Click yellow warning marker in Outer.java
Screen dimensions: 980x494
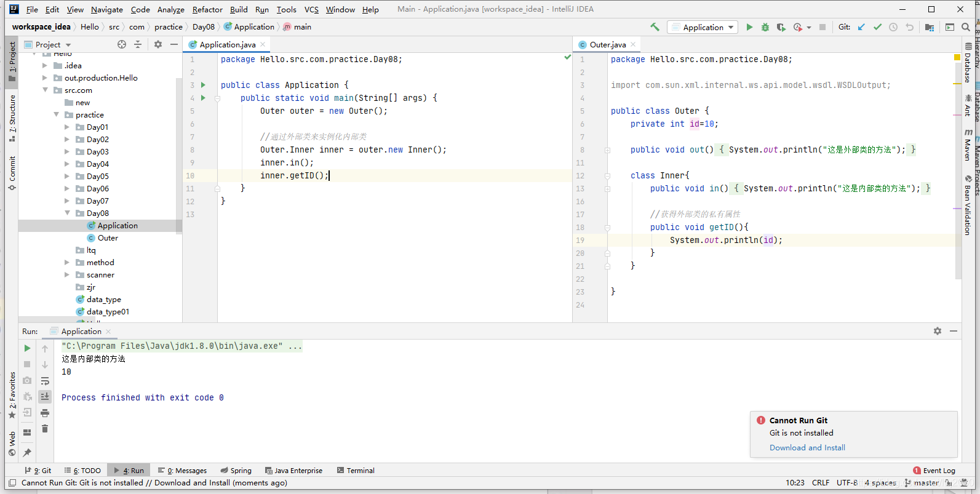tap(957, 57)
